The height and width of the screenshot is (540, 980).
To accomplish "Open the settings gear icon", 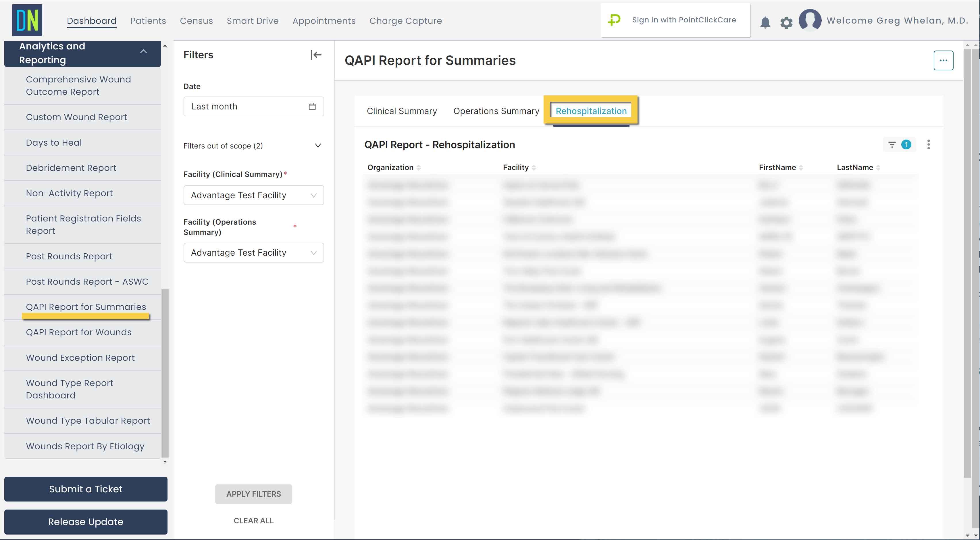I will click(x=786, y=22).
